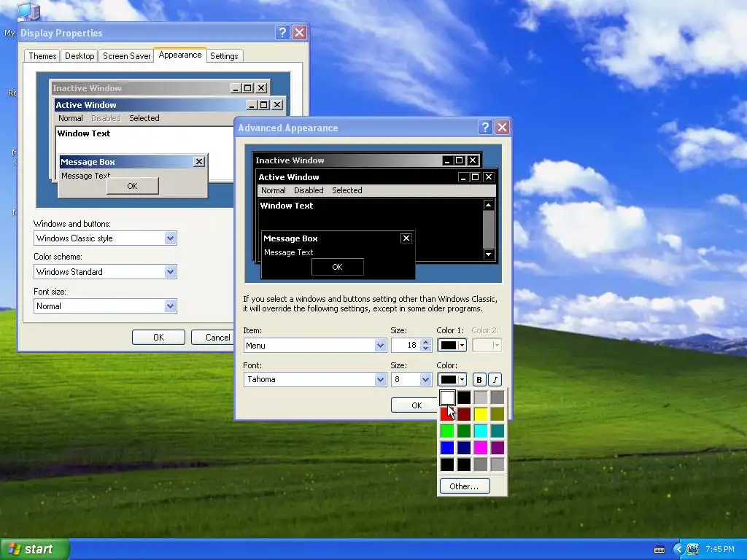Screen dimensions: 747x560
Task: Pick the white swatch in the color palette
Action: point(447,397)
